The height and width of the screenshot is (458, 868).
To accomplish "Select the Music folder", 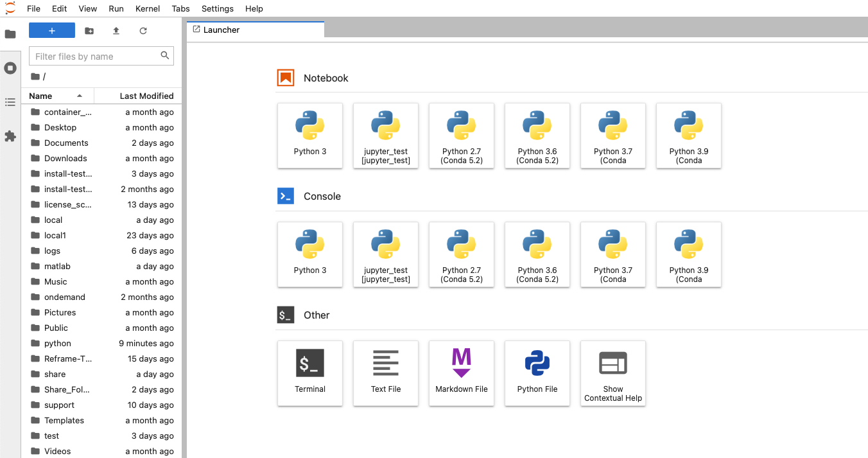I will click(101, 281).
